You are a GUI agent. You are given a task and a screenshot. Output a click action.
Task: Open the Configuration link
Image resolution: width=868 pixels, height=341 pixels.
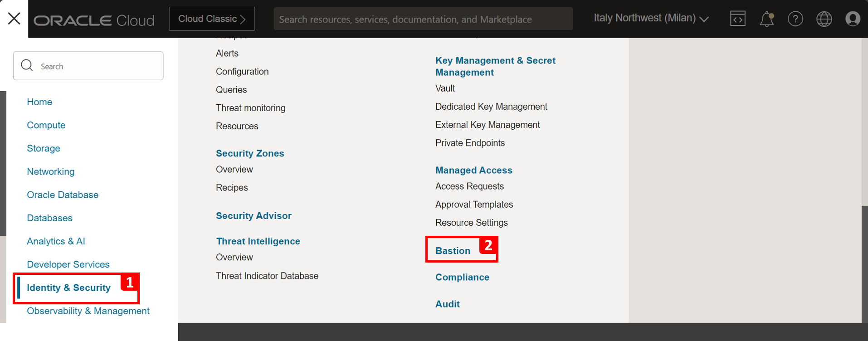click(x=242, y=72)
